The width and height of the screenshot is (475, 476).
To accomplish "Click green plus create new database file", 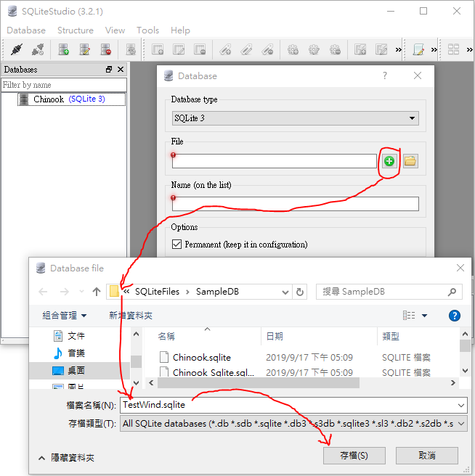I will tap(389, 161).
